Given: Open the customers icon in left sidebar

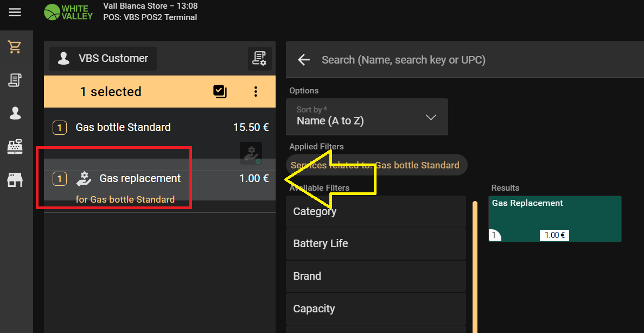Looking at the screenshot, I should click(15, 113).
